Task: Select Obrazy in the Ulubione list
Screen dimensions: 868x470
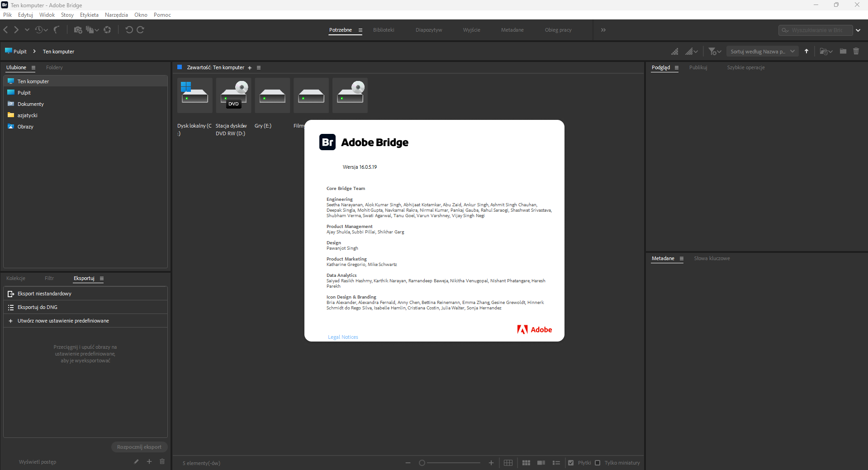Action: click(85, 127)
